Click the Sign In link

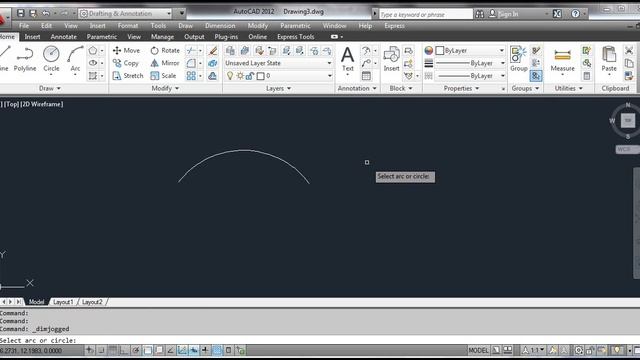(508, 14)
